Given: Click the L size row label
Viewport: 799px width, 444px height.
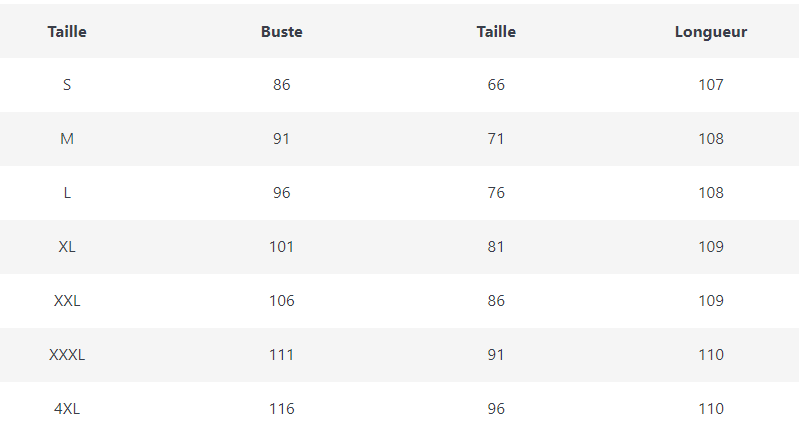Looking at the screenshot, I should tap(67, 193).
